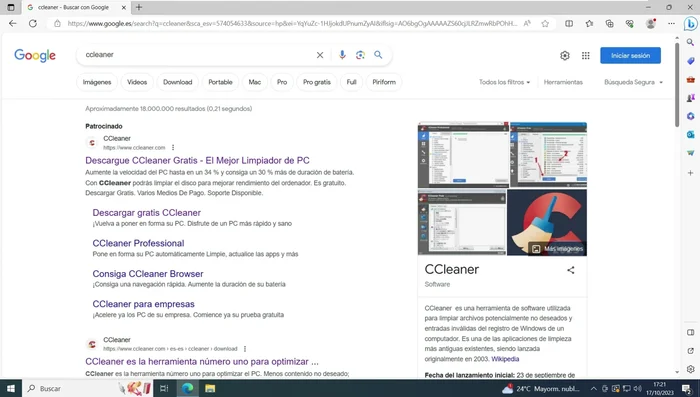Open Descargue CCleaner Gratis ad link
Viewport: 700px width, 397px height.
[197, 160]
